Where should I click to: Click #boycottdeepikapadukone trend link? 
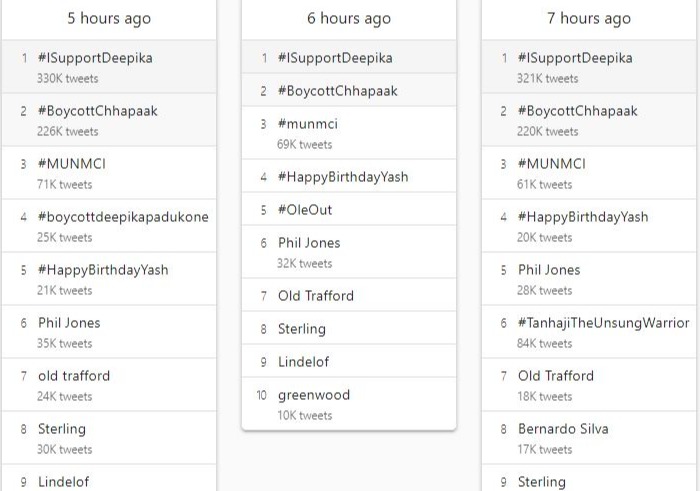[123, 217]
